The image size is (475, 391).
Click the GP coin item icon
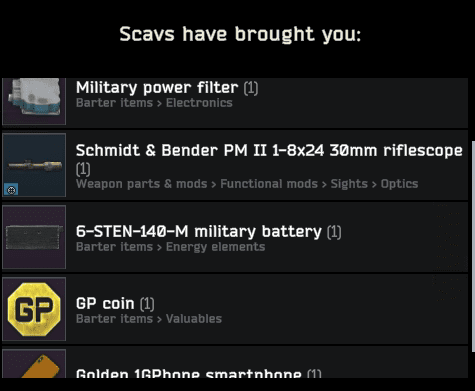(x=34, y=309)
